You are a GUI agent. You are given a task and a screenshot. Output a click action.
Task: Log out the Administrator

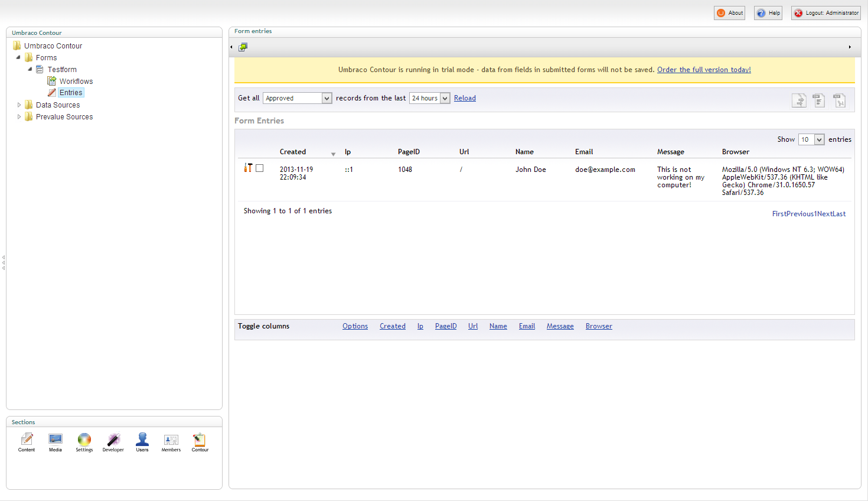[826, 13]
